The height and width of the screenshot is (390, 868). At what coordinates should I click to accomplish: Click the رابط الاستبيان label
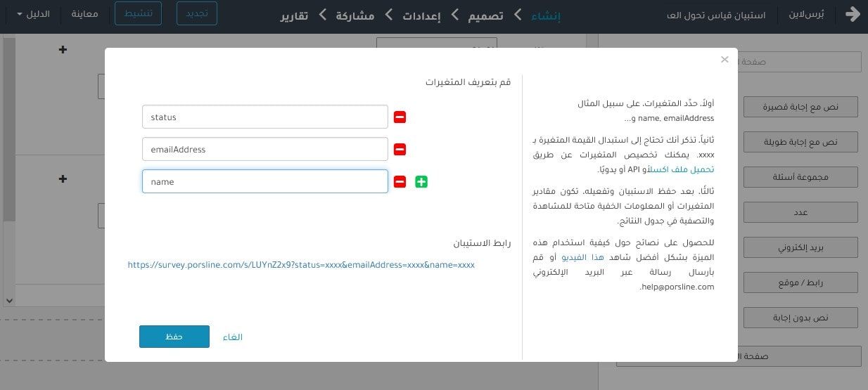coord(482,243)
